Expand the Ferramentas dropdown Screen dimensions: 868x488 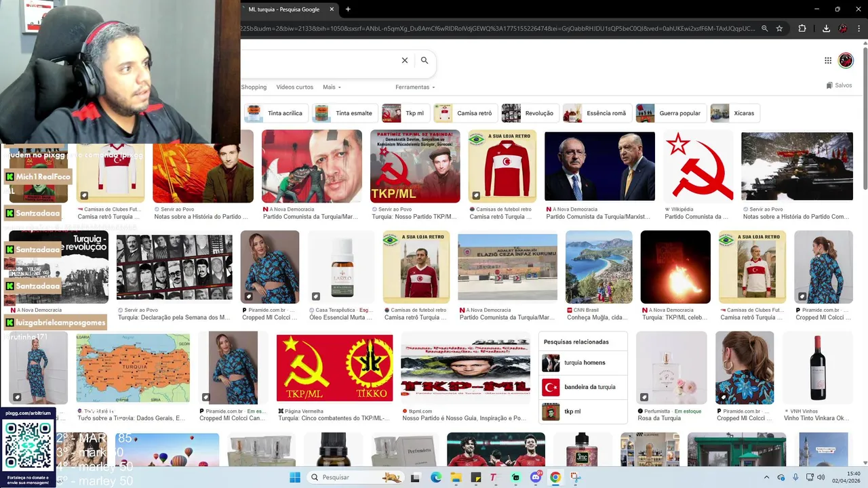tap(415, 87)
